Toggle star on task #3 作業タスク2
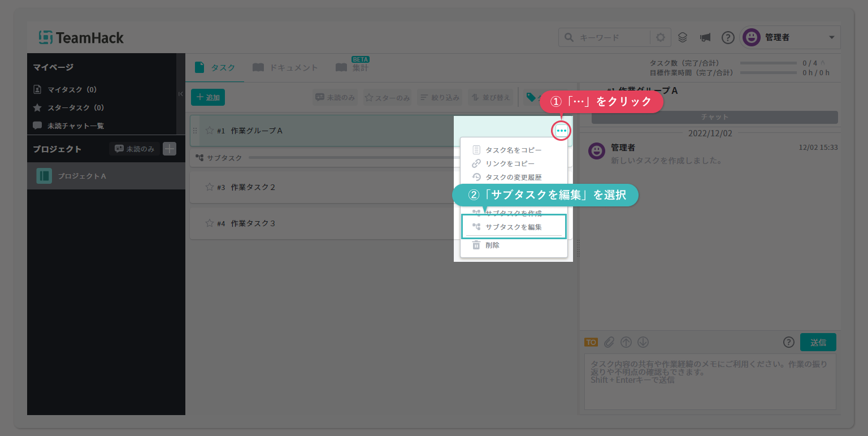 tap(210, 187)
